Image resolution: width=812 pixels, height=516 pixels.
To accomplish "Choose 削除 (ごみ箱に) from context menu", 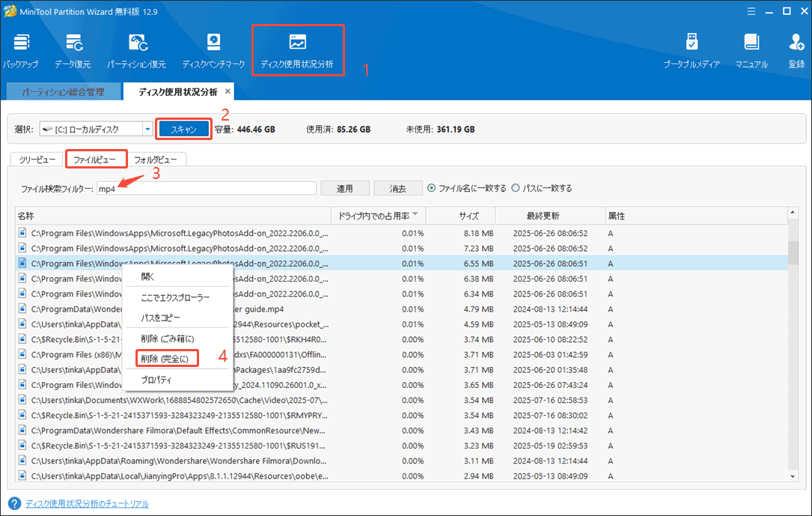I will [x=177, y=339].
